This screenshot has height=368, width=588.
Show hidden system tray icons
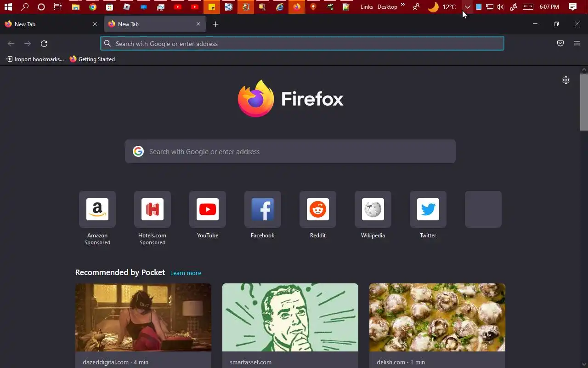[x=467, y=7]
